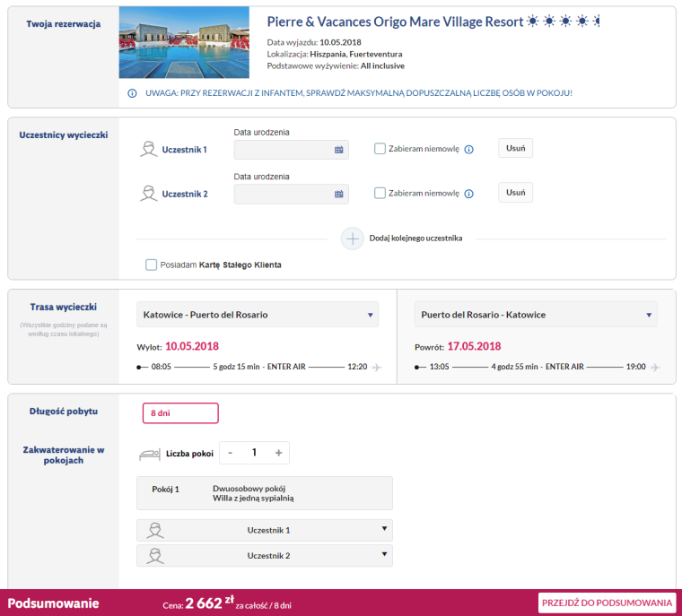This screenshot has width=682, height=616.
Task: Tick Zabieram niemowlę for Uczestnik 1
Action: pos(380,149)
